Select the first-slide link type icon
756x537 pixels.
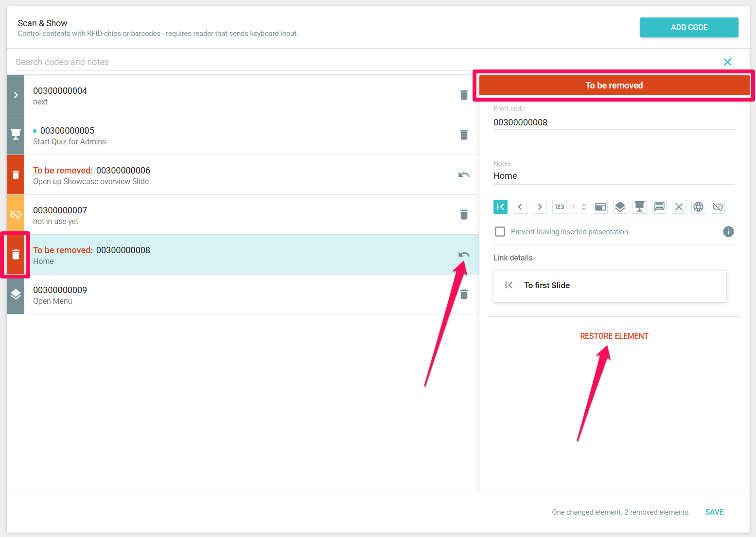click(500, 207)
